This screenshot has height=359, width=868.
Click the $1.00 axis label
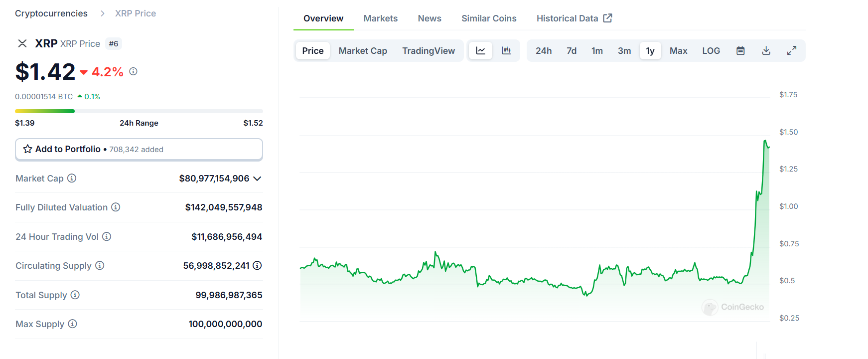click(789, 206)
